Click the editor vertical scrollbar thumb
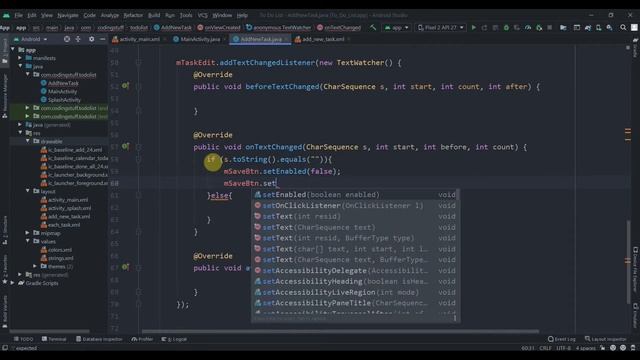This screenshot has height=360, width=640. 628,262
